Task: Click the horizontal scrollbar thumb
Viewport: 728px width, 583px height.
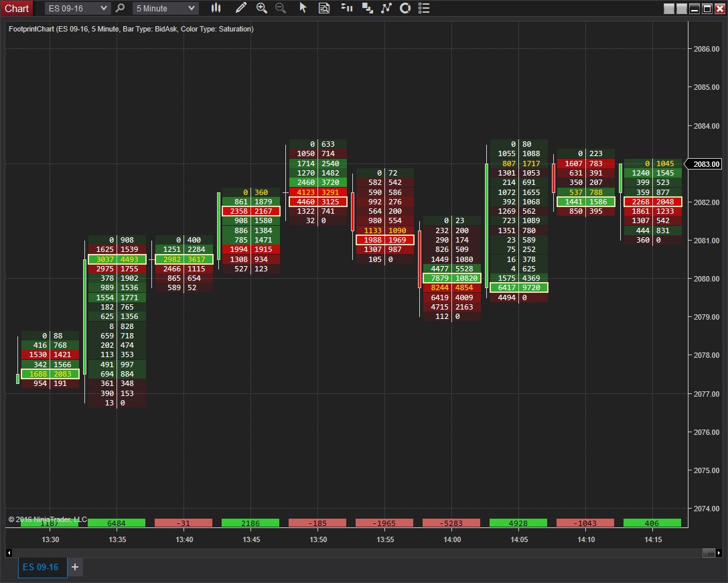Action: coord(709,553)
